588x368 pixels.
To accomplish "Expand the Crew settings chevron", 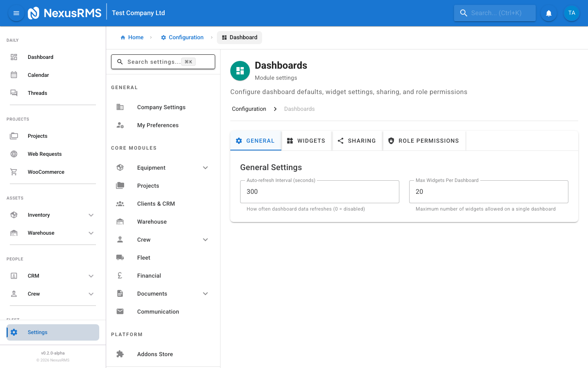I will (x=205, y=240).
